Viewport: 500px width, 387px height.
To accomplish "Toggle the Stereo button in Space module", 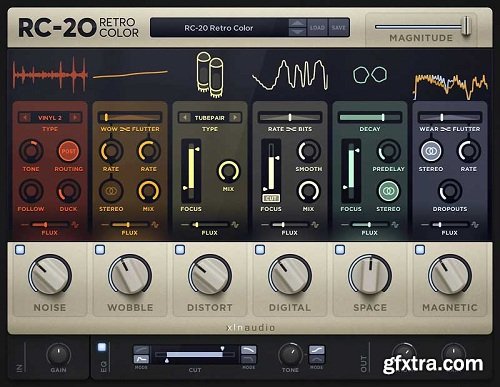I will pos(388,191).
